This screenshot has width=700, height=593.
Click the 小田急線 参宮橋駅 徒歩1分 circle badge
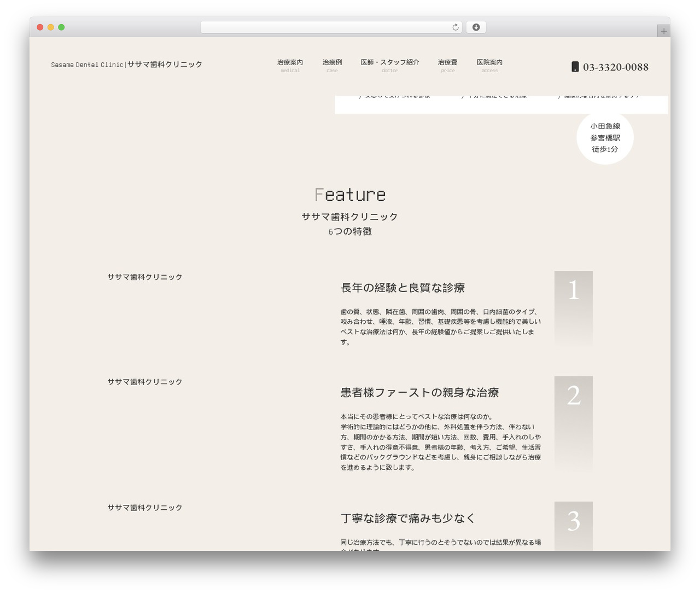pos(605,137)
